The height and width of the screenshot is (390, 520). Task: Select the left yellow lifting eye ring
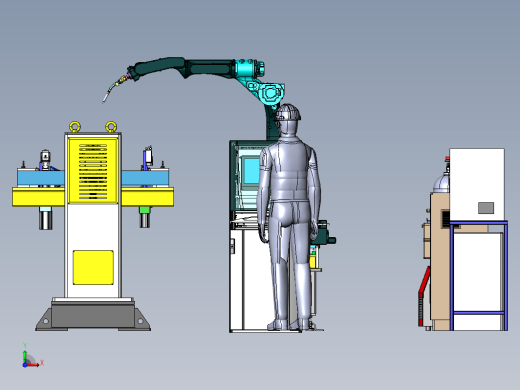[75, 127]
